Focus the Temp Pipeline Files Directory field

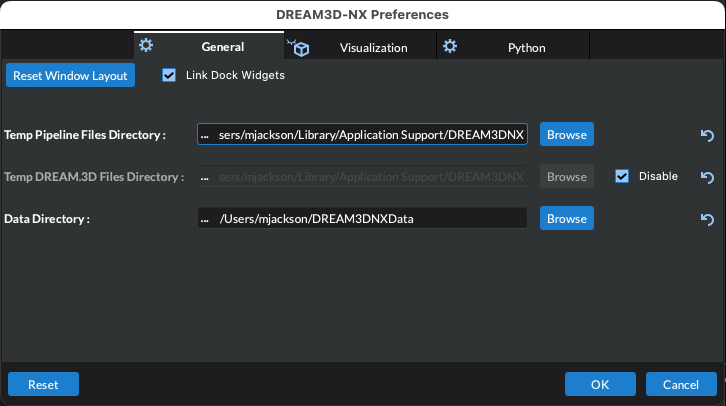[362, 134]
